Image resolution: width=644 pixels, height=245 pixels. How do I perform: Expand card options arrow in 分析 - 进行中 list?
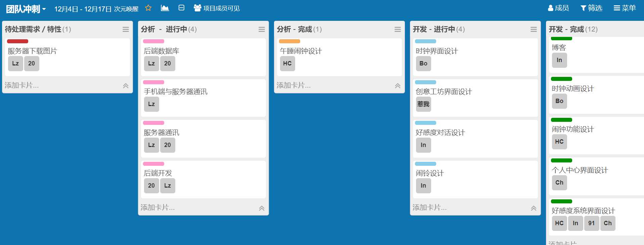262,208
